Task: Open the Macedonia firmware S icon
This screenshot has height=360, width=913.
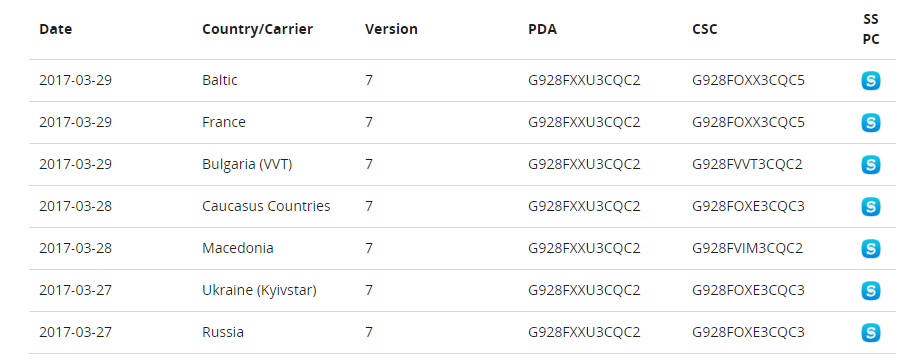Action: 870,248
